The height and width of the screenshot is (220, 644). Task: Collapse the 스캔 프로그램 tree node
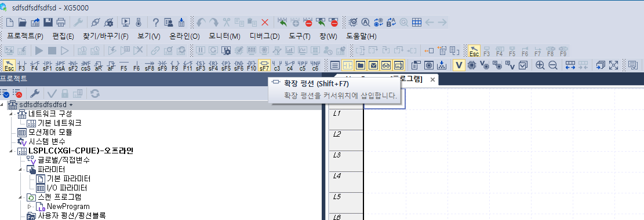click(20, 197)
